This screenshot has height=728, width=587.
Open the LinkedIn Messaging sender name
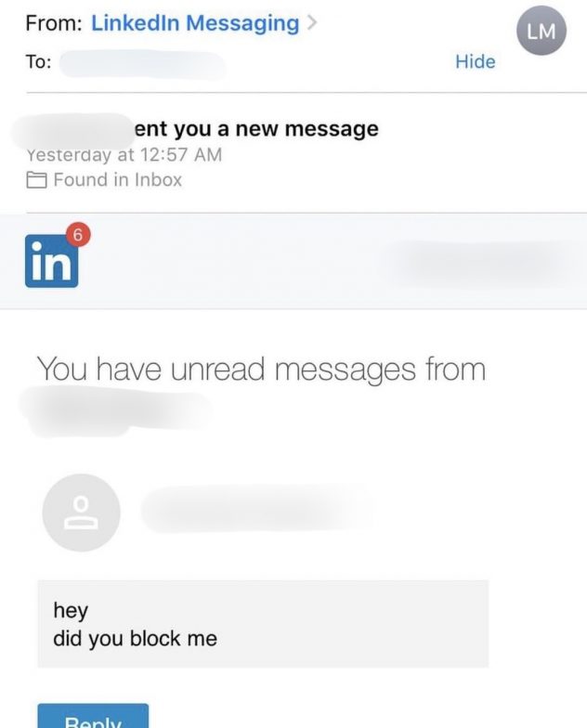[x=195, y=23]
